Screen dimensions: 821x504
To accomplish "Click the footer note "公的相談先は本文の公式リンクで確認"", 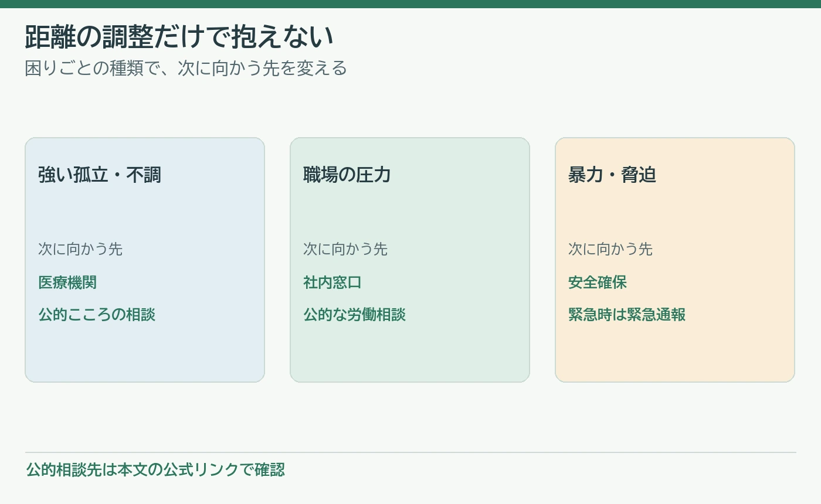I will (x=155, y=470).
